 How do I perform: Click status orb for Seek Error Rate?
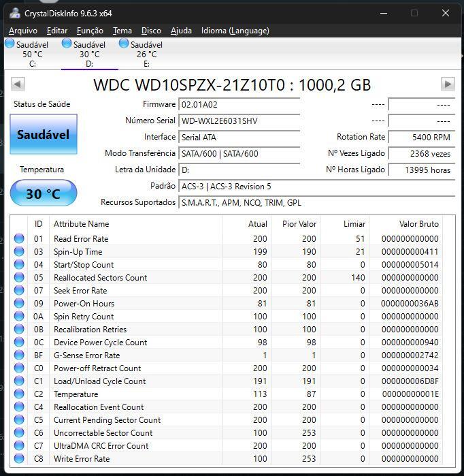point(19,291)
